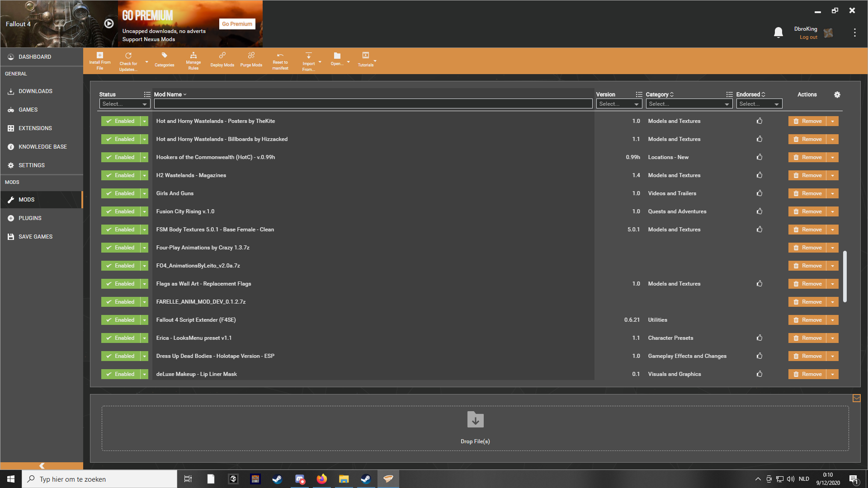Endorse Erica LooksMenu preset thumbs-up

click(x=759, y=338)
